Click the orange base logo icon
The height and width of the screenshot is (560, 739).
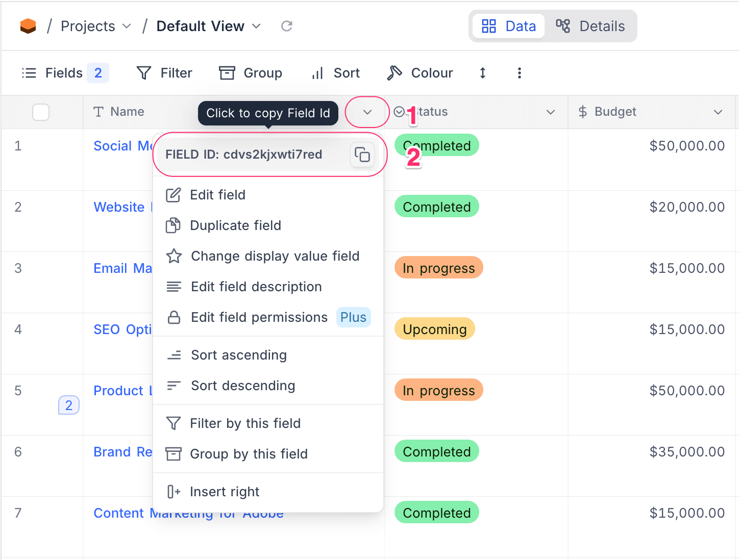coord(28,26)
